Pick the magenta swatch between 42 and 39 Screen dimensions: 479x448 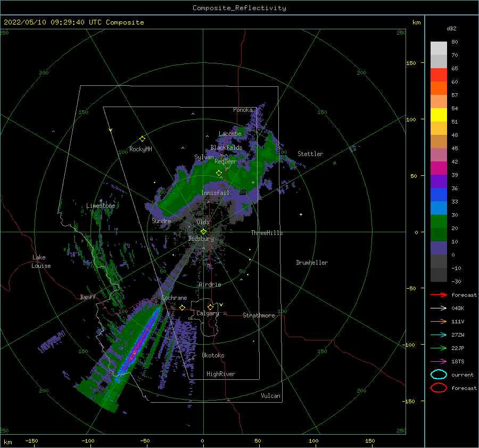(439, 168)
